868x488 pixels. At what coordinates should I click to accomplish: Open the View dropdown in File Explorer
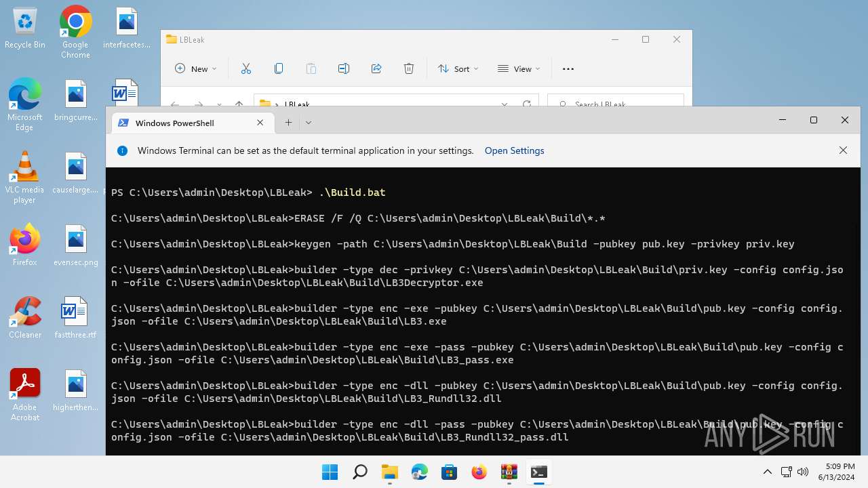coord(519,68)
